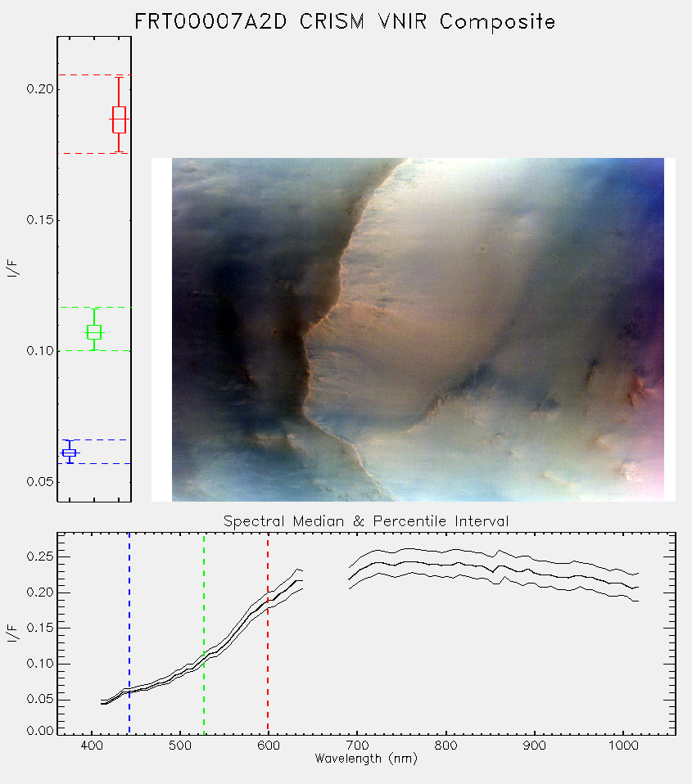Screen dimensions: 692x784
Task: Select the green dashed wavelength line
Action: click(204, 633)
